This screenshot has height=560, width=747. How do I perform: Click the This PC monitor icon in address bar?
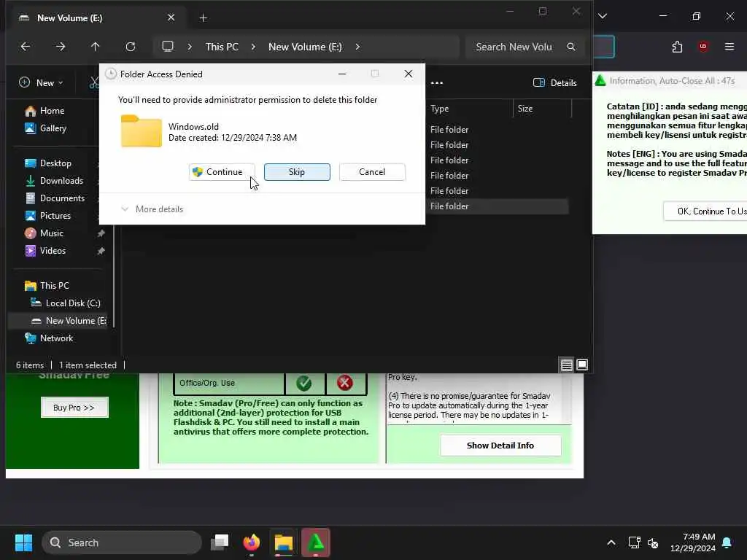coord(168,47)
